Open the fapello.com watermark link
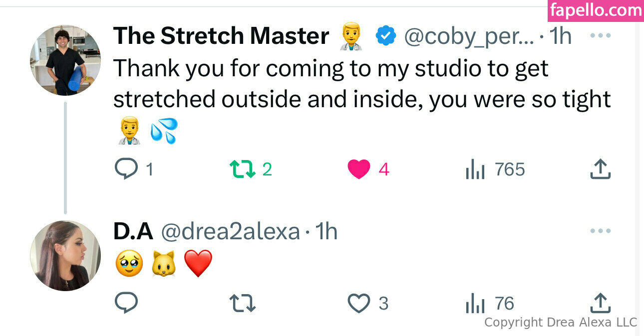This screenshot has width=644, height=336. click(595, 10)
